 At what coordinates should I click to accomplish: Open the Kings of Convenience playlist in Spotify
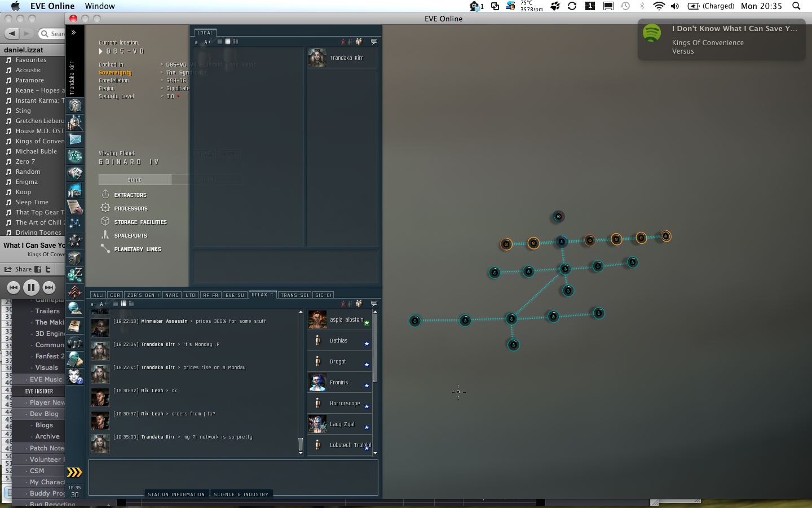(x=34, y=141)
